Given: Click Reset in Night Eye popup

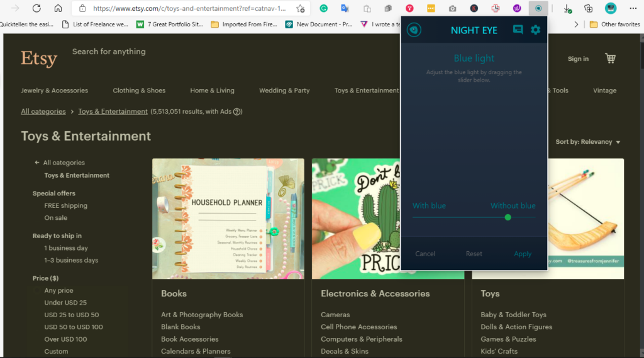Looking at the screenshot, I should coord(474,254).
